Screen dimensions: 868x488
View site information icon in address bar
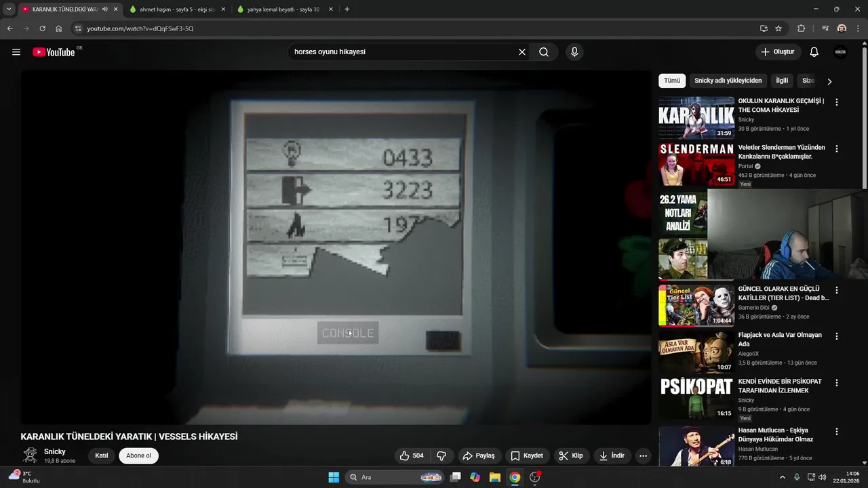pos(78,28)
